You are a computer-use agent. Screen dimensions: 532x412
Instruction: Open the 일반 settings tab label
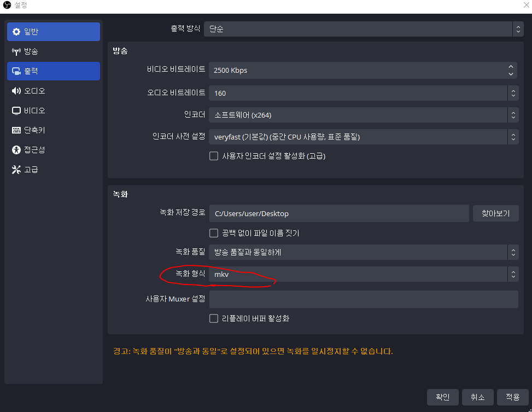pos(31,32)
